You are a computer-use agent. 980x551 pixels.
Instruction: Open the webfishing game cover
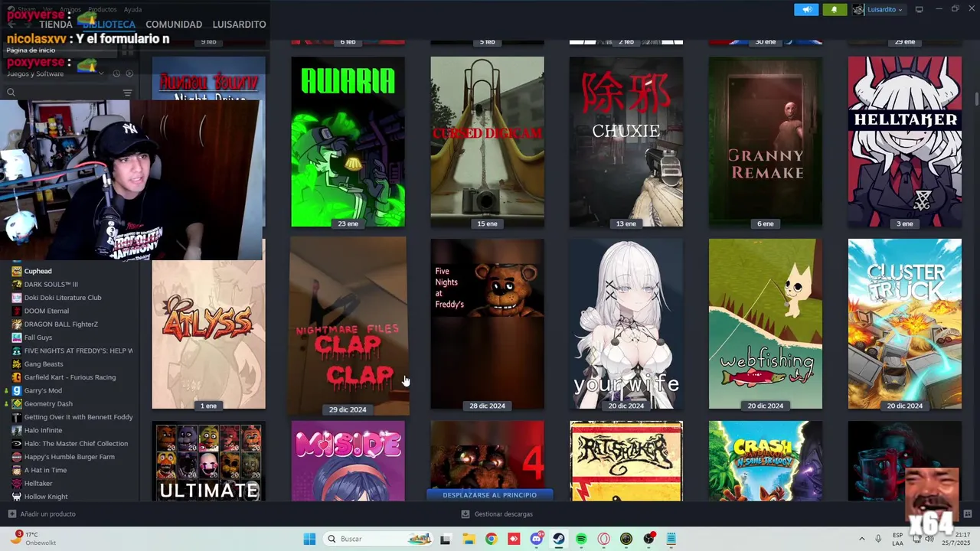coord(766,324)
